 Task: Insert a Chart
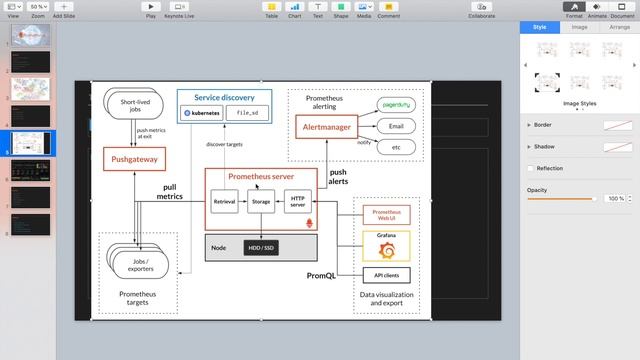point(295,7)
